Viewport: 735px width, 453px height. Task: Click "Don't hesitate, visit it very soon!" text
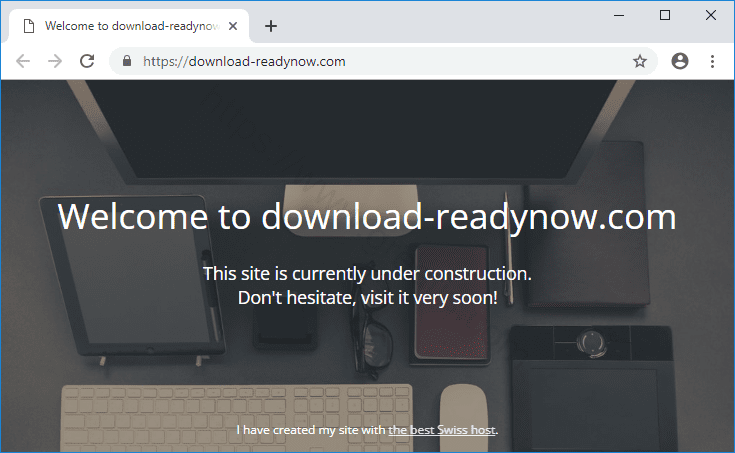click(368, 298)
